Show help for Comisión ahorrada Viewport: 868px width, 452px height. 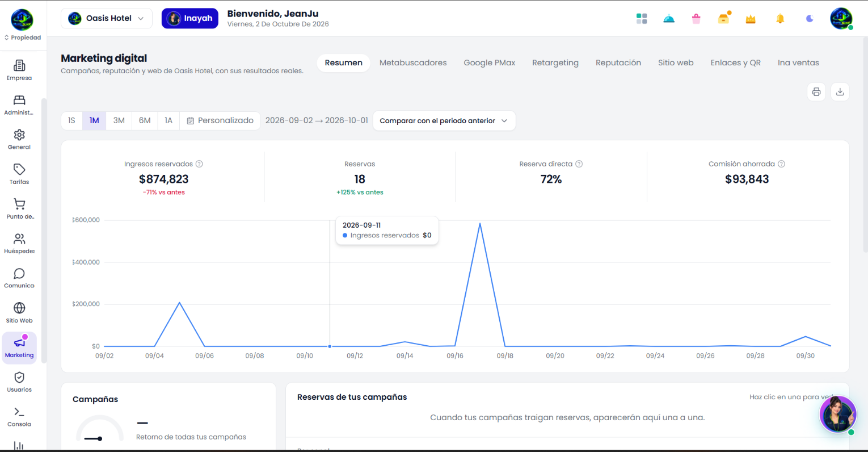pos(781,164)
